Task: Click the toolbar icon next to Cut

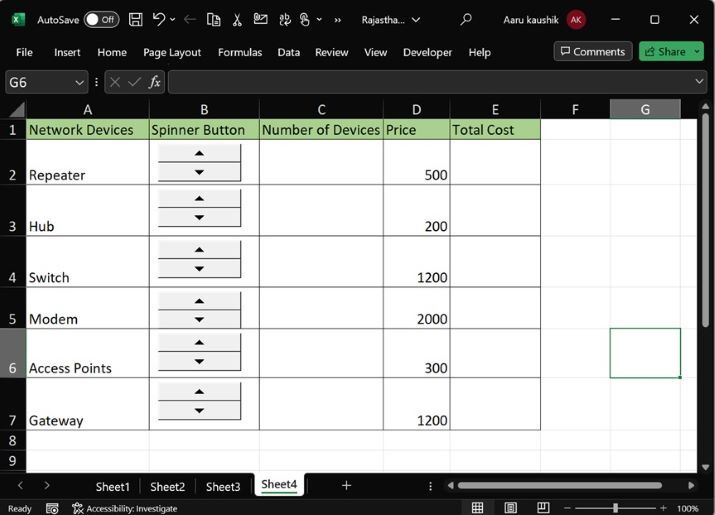Action: click(x=260, y=19)
